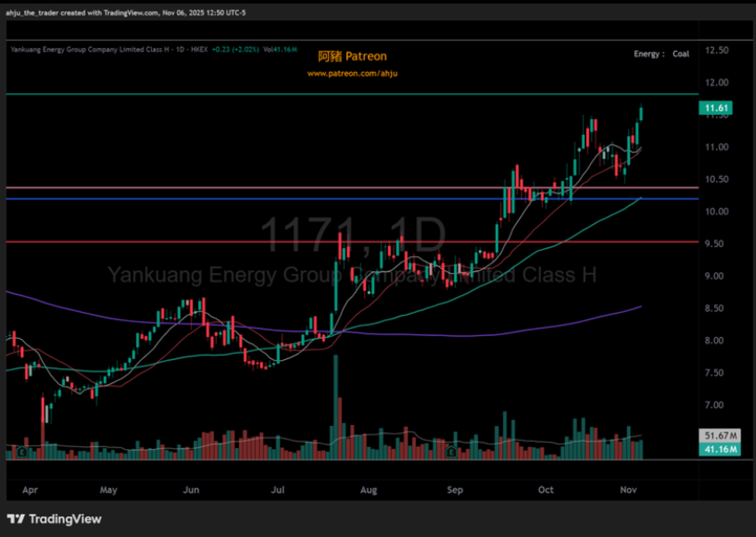Screen dimensions: 756x537
Task: Click the green 11.61 current price label
Action: (x=715, y=108)
